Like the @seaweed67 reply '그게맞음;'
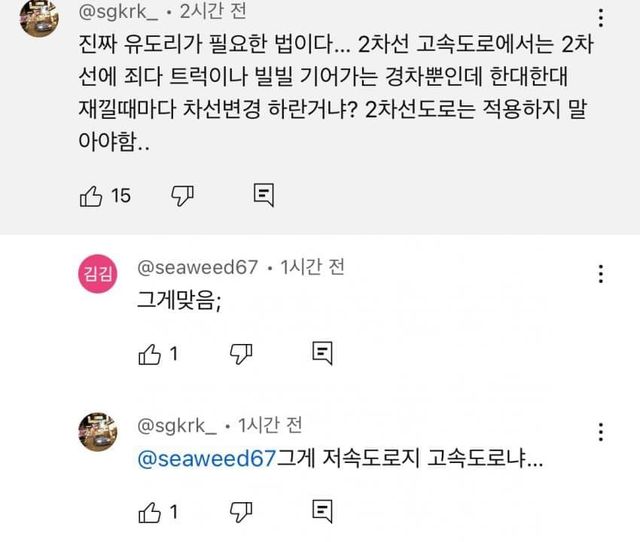640x542 pixels. point(149,352)
